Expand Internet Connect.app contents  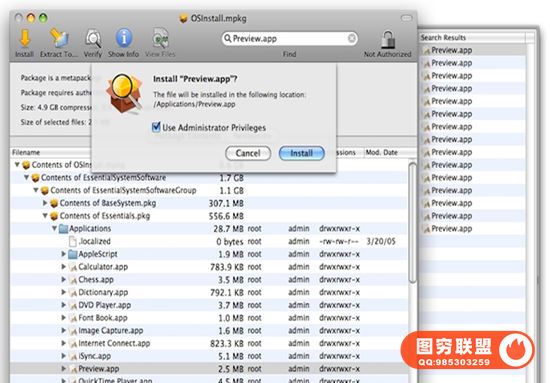63,343
